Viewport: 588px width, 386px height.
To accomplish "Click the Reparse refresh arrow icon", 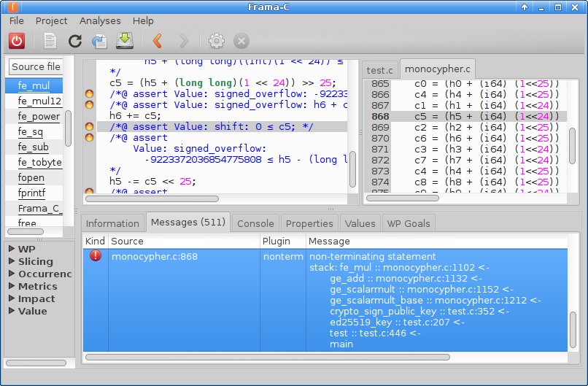I will click(x=75, y=41).
